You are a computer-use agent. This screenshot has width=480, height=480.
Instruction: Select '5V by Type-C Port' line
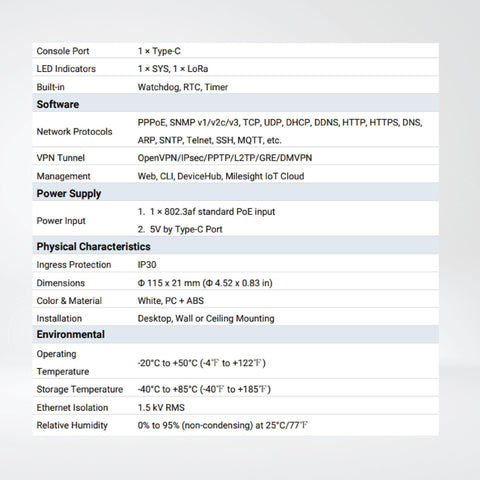[186, 229]
